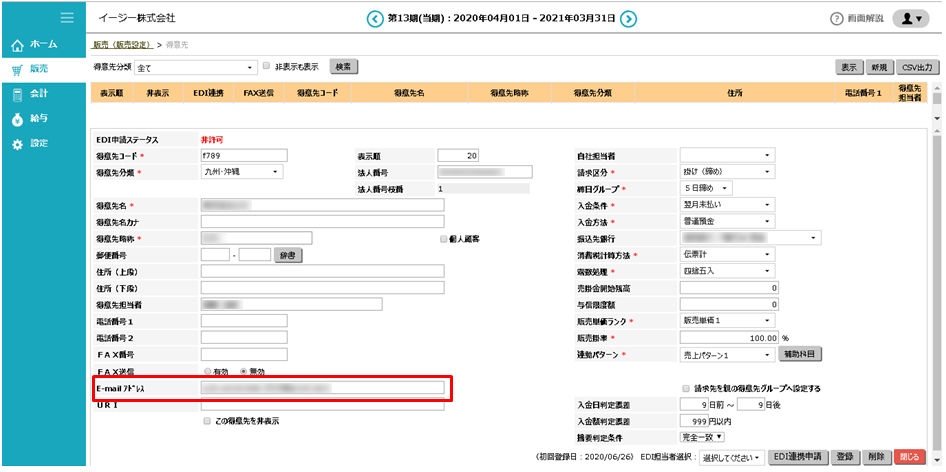This screenshot has width=946, height=472.
Task: Expand 請求区分 dropdown
Action: [x=727, y=172]
